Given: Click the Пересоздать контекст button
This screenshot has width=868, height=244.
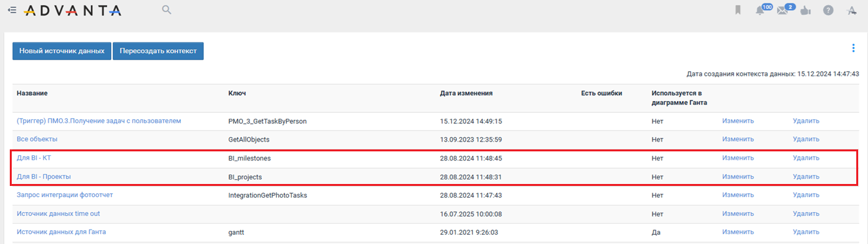Looking at the screenshot, I should (x=158, y=51).
